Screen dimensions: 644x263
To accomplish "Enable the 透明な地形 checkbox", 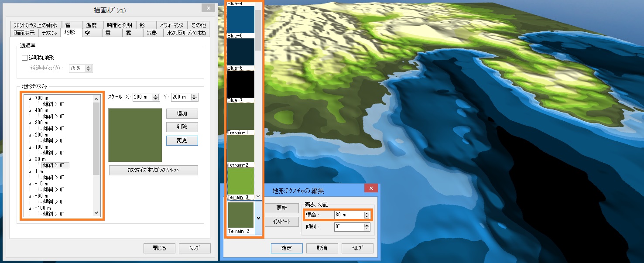I will point(24,58).
